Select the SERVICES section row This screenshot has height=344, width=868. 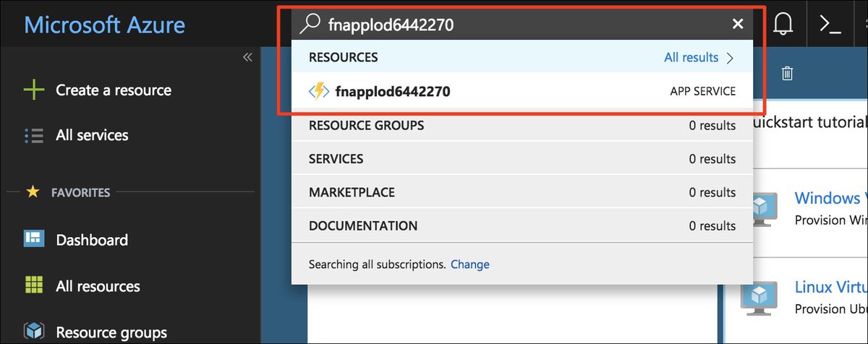(522, 159)
